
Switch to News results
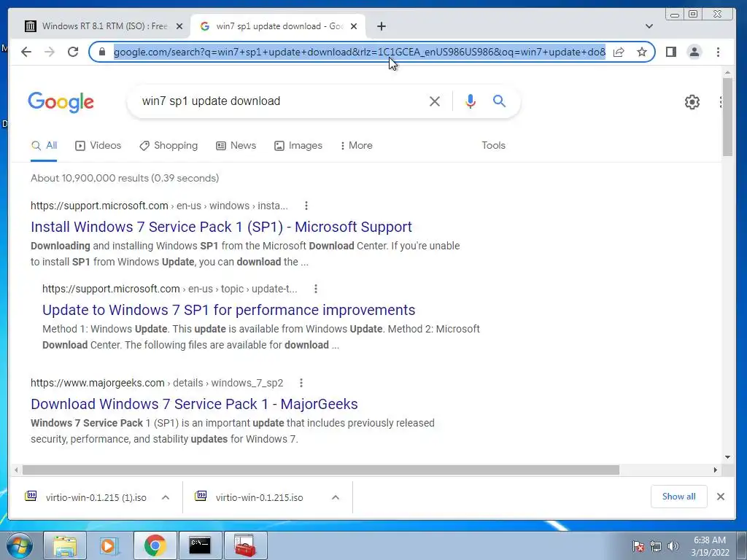236,145
